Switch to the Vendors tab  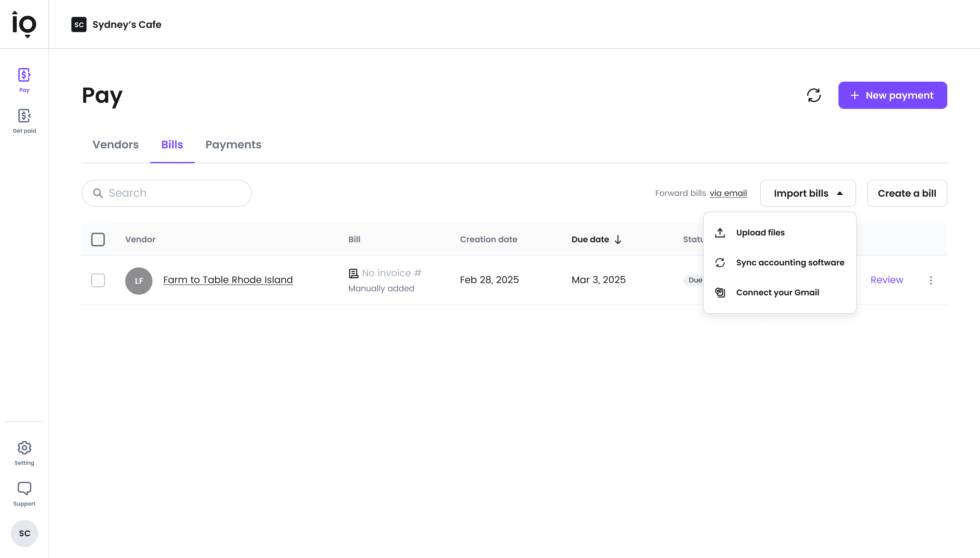115,145
